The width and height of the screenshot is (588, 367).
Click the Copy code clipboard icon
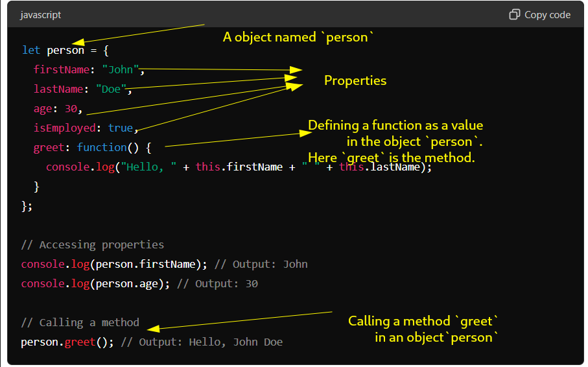515,14
